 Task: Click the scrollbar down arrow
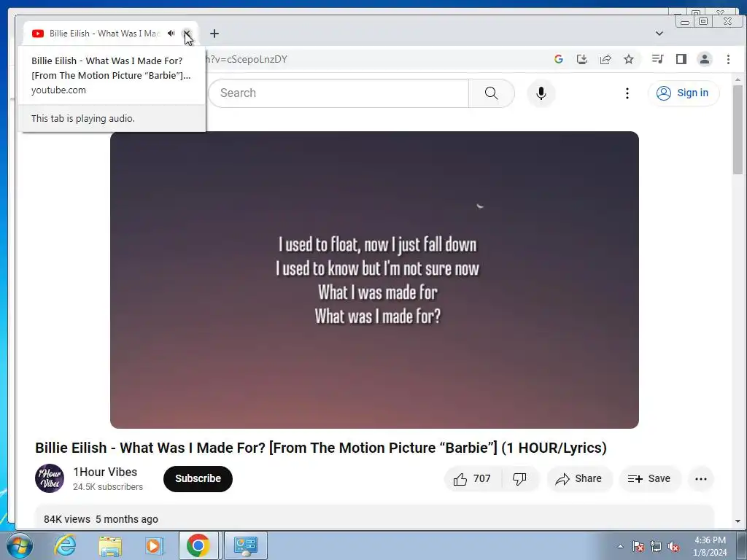[x=738, y=521]
